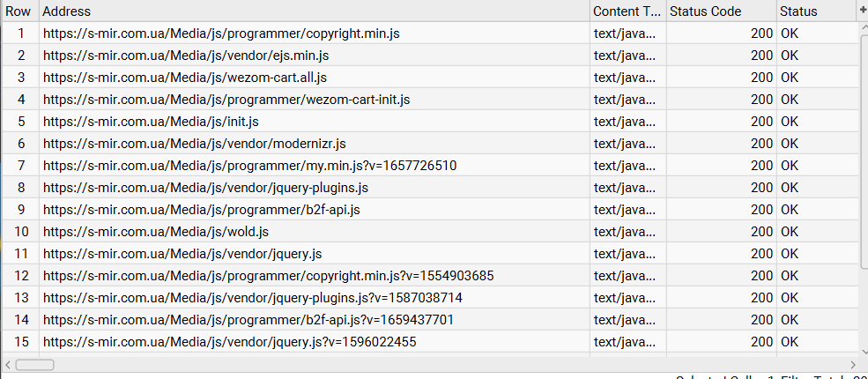This screenshot has height=379, width=868.
Task: Click the horizontal scrollbar left arrow
Action: [8, 364]
